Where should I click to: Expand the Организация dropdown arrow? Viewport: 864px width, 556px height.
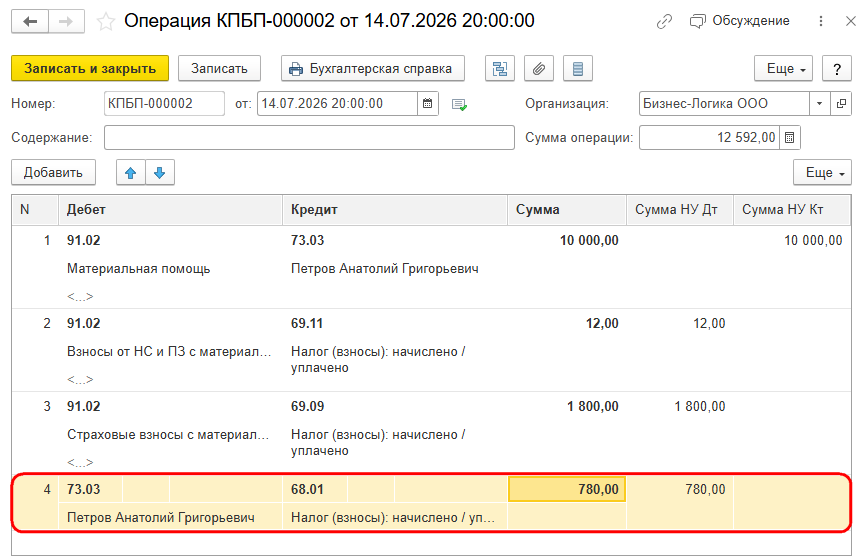(x=819, y=104)
